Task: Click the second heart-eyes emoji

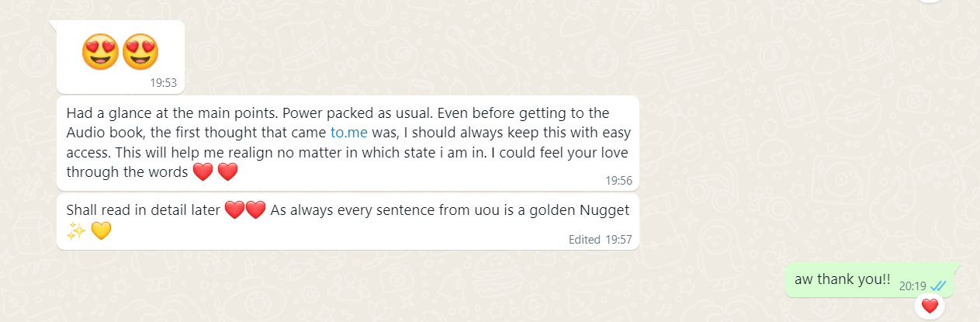Action: tap(140, 51)
